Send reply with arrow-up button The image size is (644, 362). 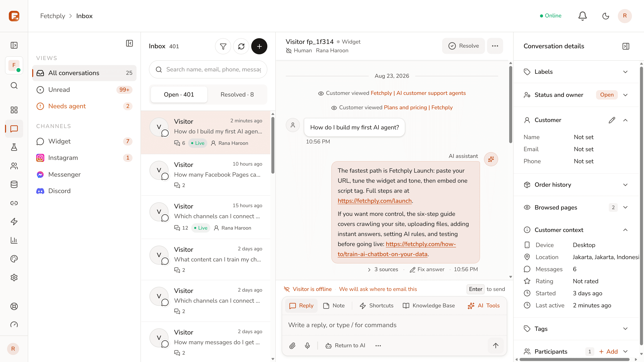click(496, 346)
